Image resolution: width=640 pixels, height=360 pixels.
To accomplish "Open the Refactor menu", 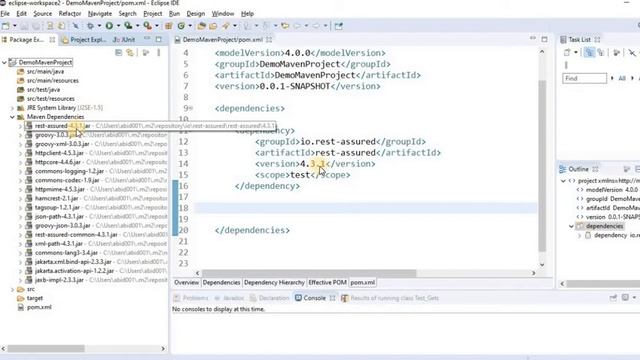I will pos(70,13).
